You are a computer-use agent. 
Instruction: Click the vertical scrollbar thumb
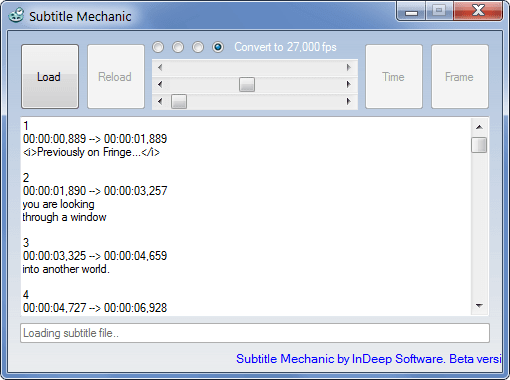479,145
